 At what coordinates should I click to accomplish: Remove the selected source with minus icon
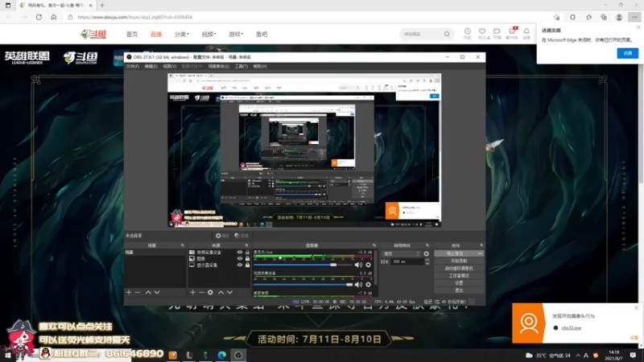(x=201, y=292)
